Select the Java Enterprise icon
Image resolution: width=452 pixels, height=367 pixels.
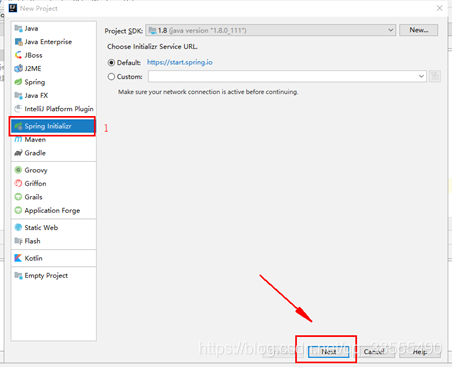(18, 42)
